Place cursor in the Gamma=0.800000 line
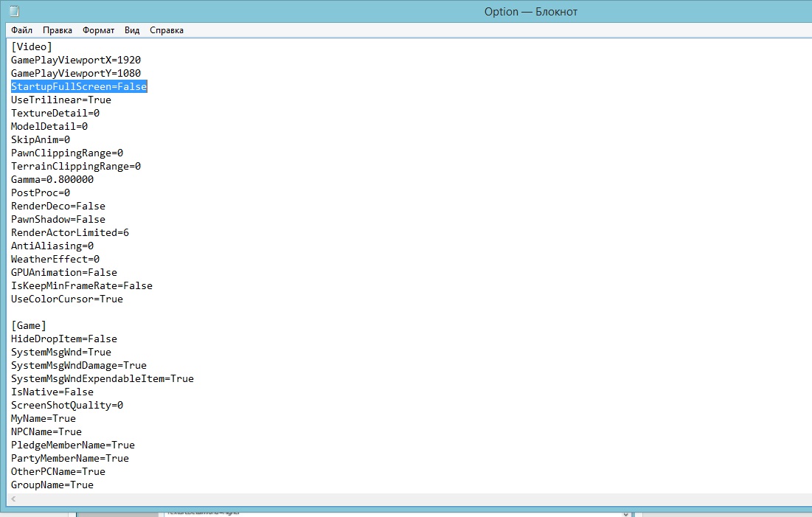Viewport: 812px width, 517px height. [x=52, y=179]
